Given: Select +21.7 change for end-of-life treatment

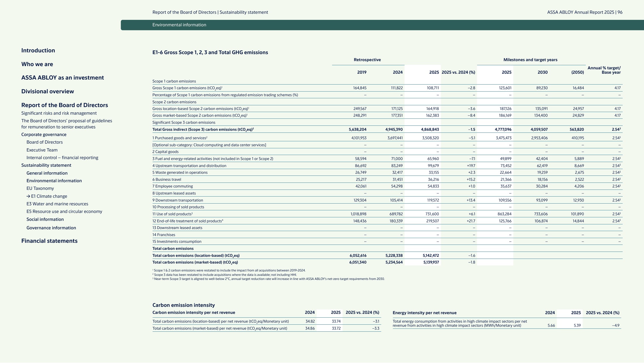Looking at the screenshot, I should (471, 221).
